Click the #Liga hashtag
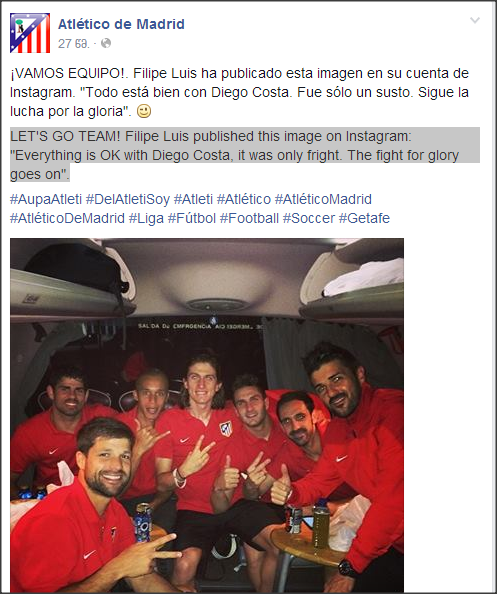This screenshot has width=497, height=594. point(146,218)
